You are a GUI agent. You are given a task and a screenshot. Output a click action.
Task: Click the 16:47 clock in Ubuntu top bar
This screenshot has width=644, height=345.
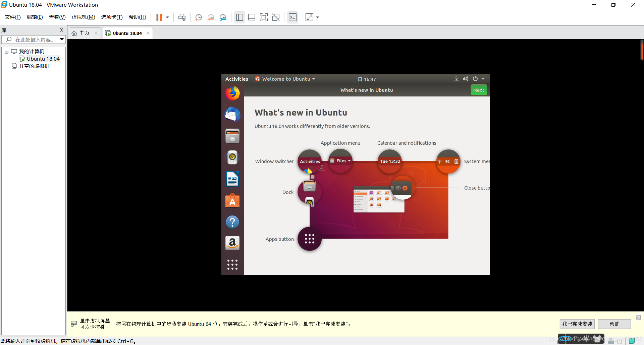367,79
